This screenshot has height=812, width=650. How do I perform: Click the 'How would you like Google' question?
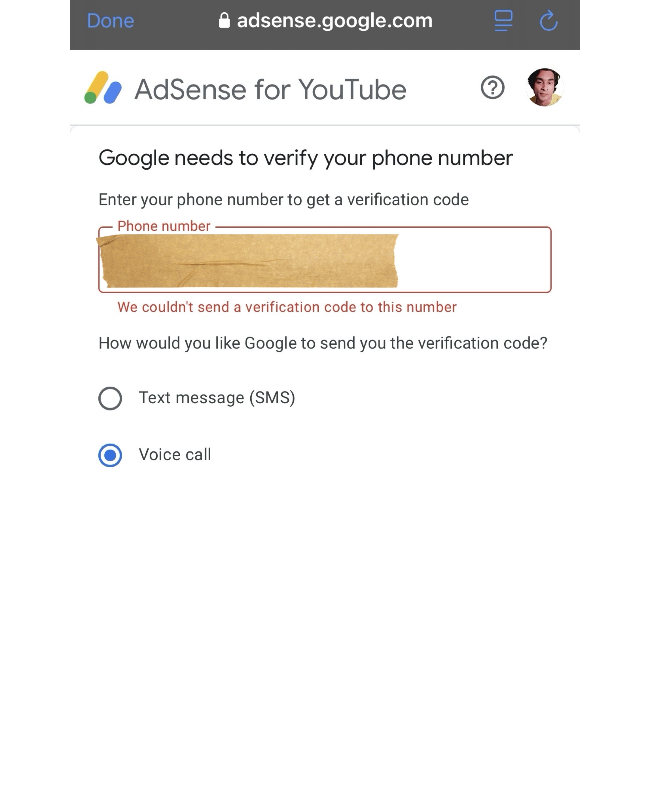click(x=323, y=343)
